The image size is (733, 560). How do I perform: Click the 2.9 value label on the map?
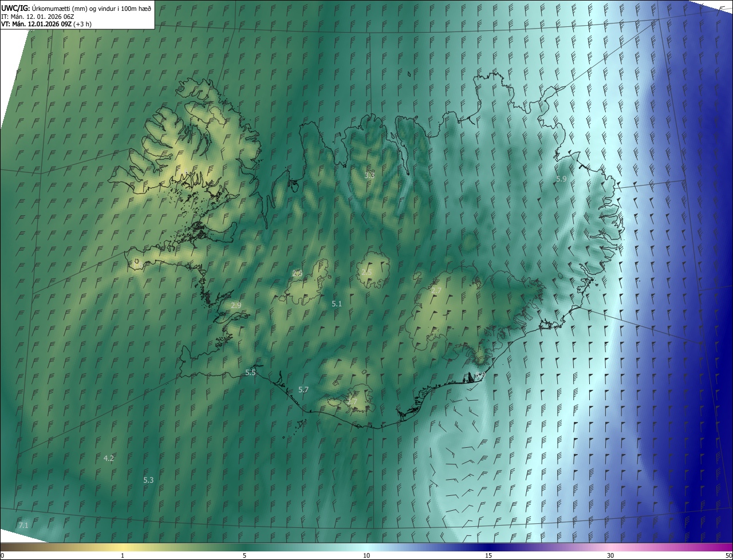(x=236, y=306)
